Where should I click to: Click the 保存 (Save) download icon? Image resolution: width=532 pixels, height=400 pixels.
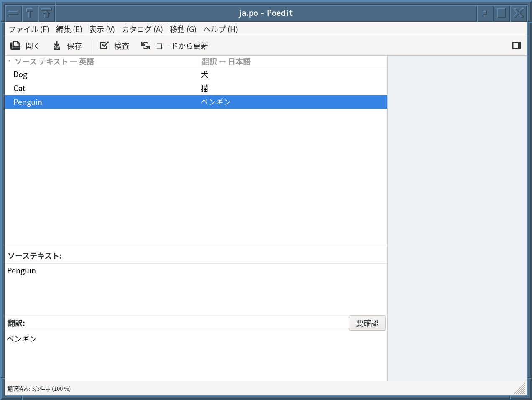tap(57, 46)
